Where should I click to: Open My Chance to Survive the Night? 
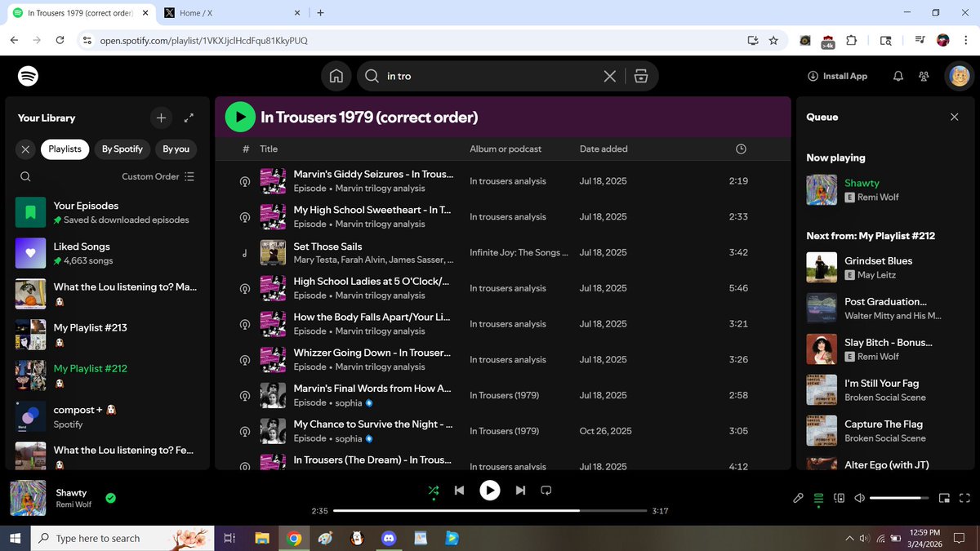(372, 424)
